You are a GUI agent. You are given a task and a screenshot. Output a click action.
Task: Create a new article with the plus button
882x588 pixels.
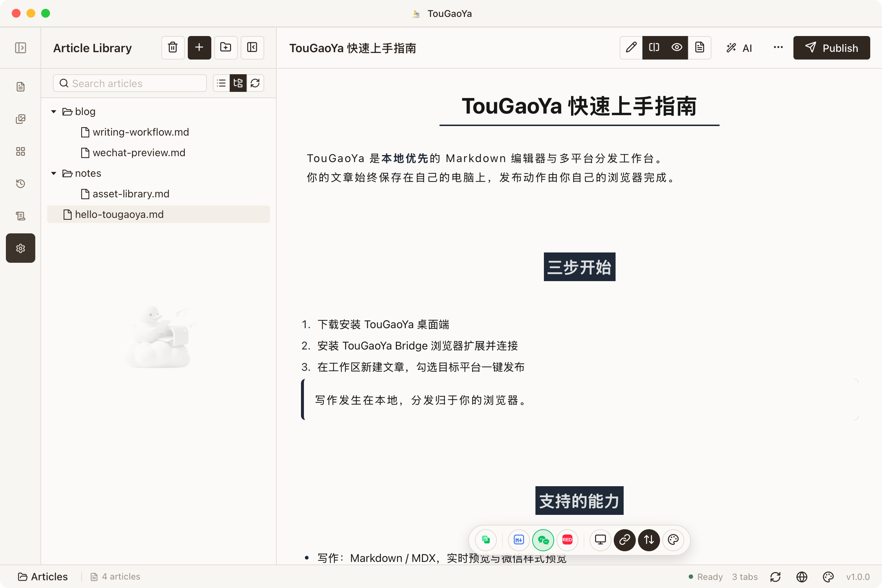click(x=200, y=48)
